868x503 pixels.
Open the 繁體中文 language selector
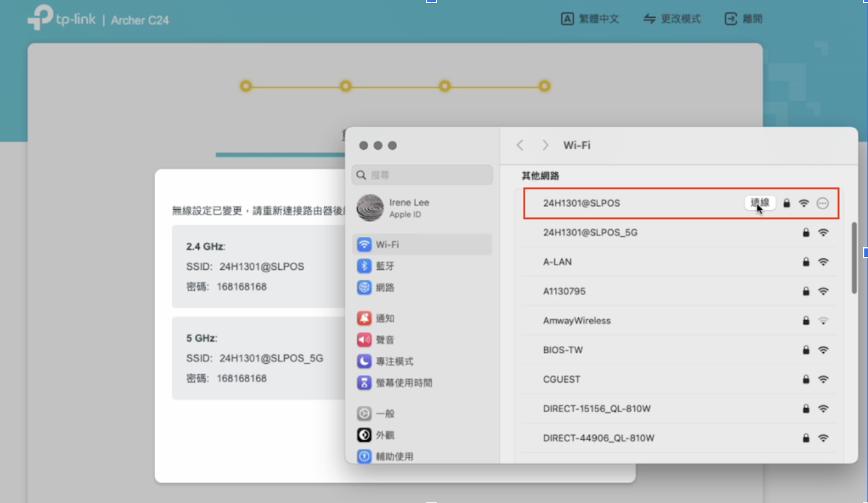point(590,19)
